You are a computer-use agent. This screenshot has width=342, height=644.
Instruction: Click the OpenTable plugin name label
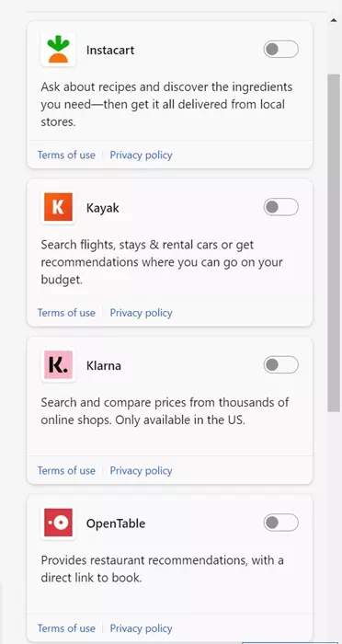tap(115, 523)
